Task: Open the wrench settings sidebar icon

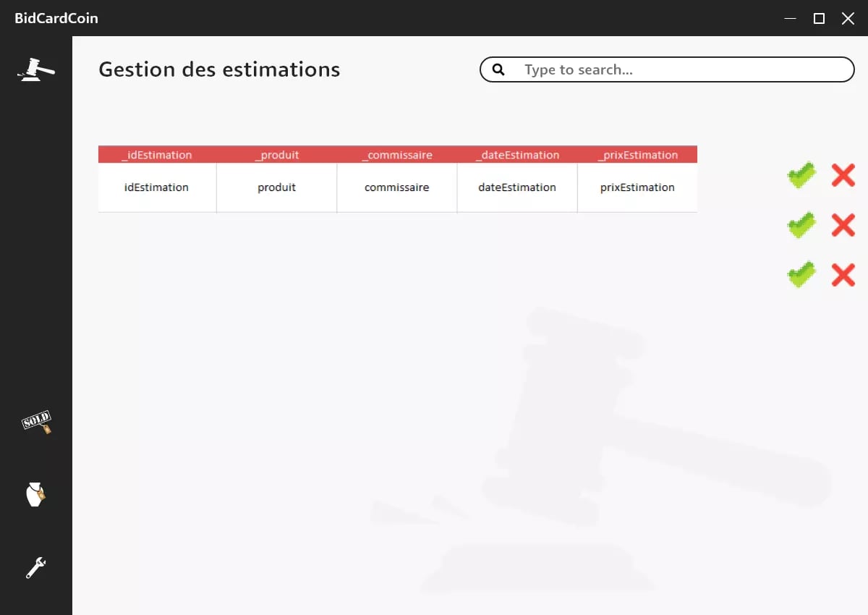Action: (x=35, y=567)
